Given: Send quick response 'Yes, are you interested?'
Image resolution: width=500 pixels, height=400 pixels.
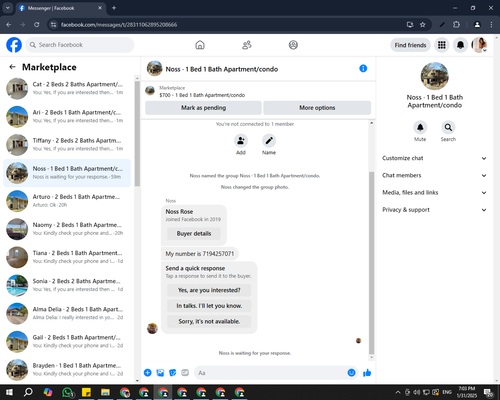Looking at the screenshot, I should (209, 290).
